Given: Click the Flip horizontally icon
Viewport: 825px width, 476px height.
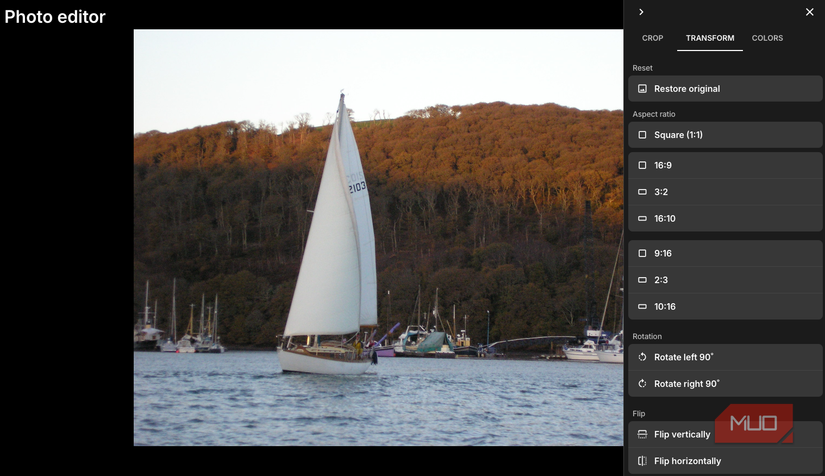Looking at the screenshot, I should pos(642,461).
